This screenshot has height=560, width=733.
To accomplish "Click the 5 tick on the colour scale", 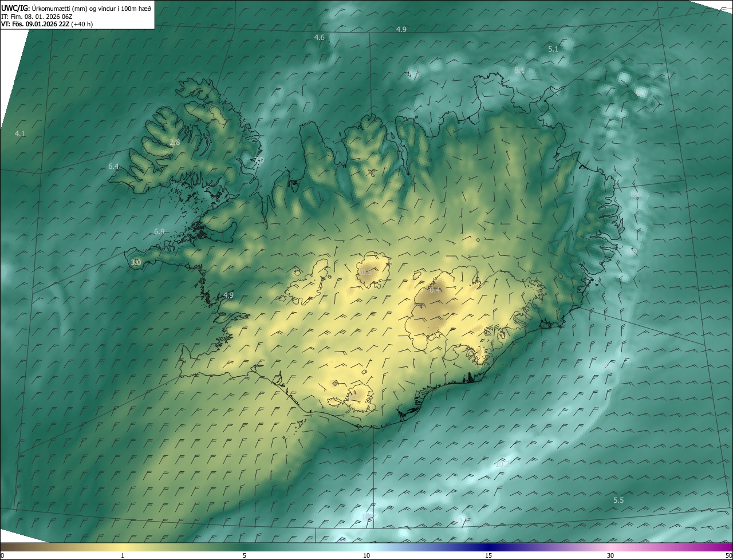I will click(245, 556).
